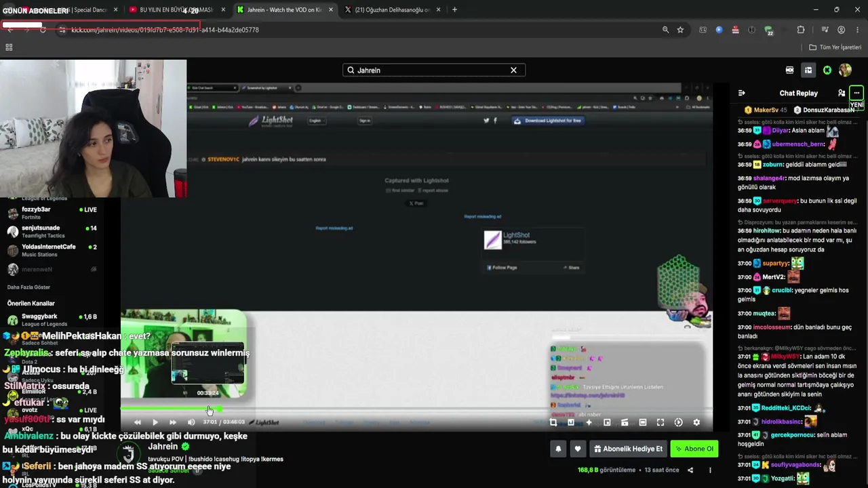Bookmark this page with the star icon

pos(680,30)
